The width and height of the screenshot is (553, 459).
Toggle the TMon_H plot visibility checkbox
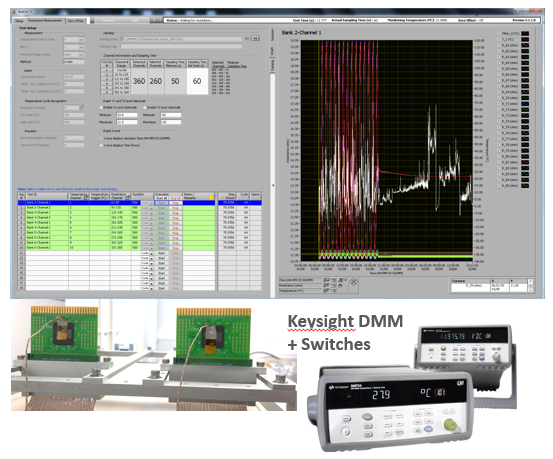[499, 34]
